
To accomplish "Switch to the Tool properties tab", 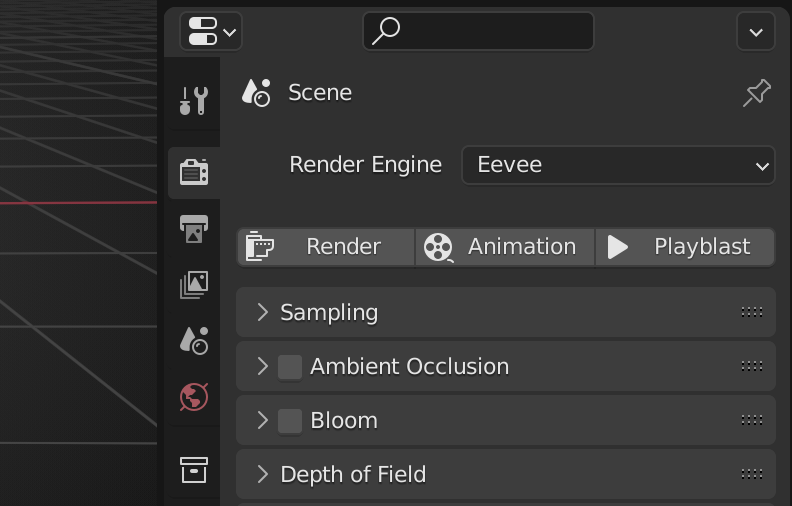I will pyautogui.click(x=194, y=100).
